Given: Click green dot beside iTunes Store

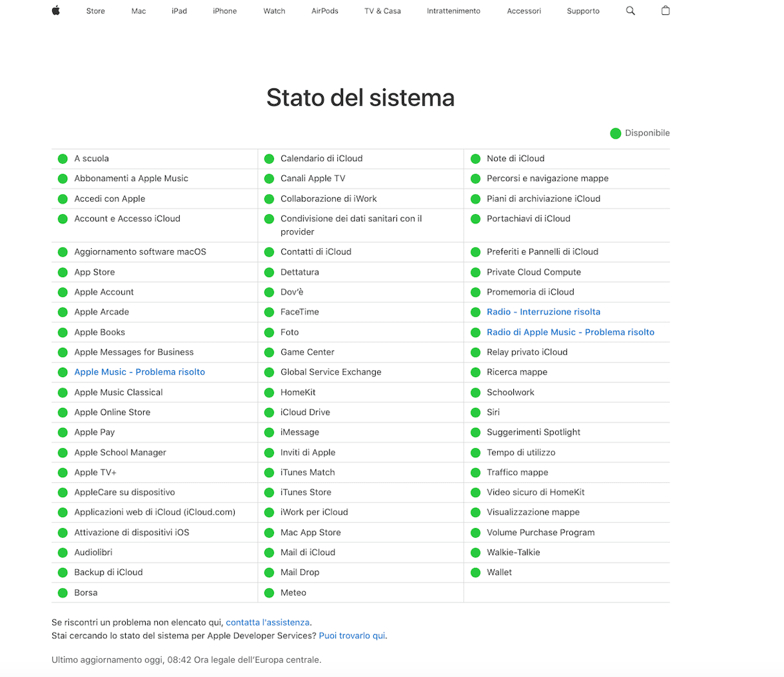Looking at the screenshot, I should [269, 493].
